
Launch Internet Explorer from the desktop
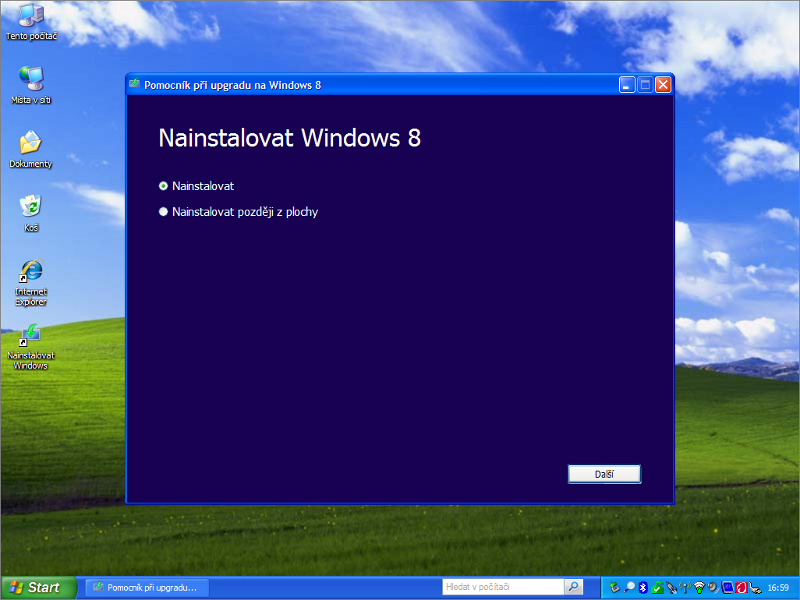(31, 271)
